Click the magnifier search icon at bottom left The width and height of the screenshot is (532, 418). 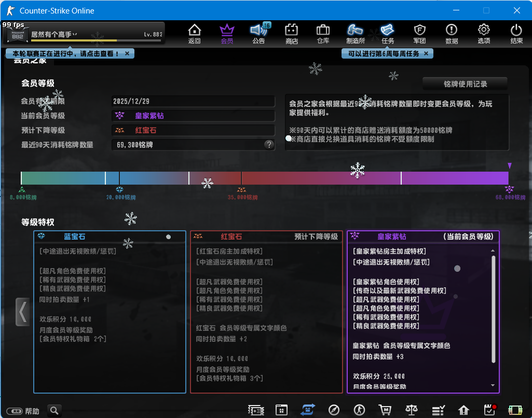54,411
